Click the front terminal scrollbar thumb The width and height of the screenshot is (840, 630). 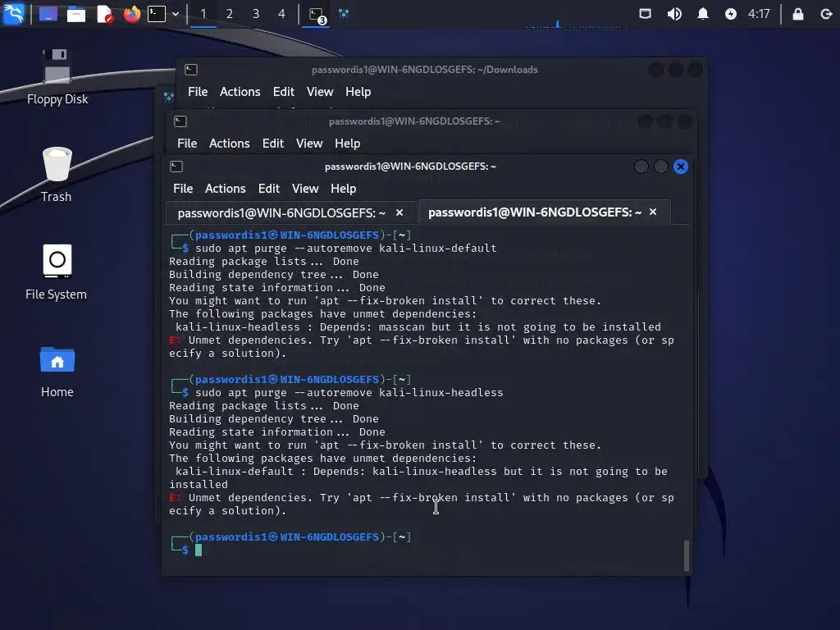click(x=687, y=555)
